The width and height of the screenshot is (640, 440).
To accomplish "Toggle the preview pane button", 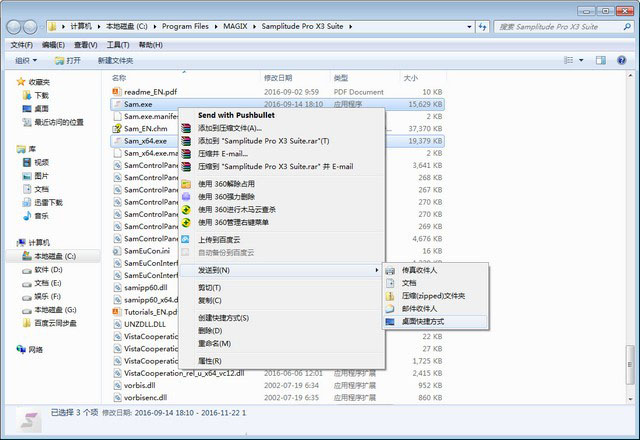I will [601, 60].
